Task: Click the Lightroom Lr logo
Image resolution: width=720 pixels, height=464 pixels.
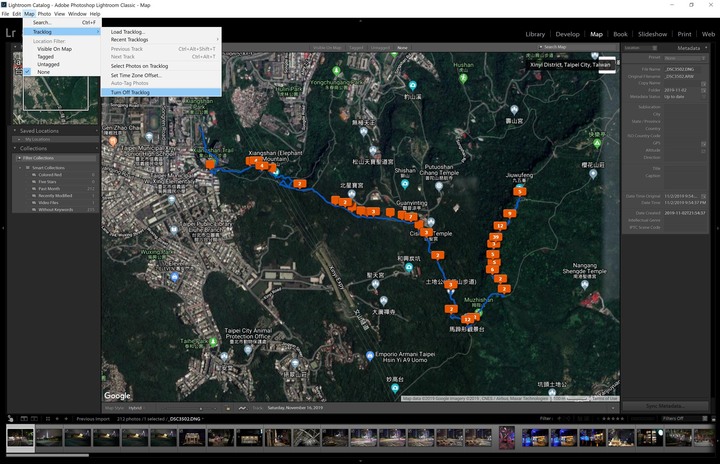Action: (x=11, y=33)
